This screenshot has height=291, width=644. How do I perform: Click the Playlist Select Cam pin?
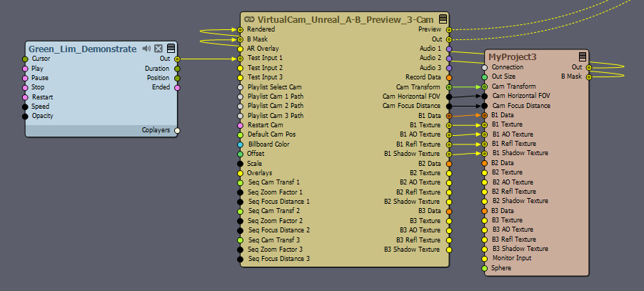[x=241, y=87]
